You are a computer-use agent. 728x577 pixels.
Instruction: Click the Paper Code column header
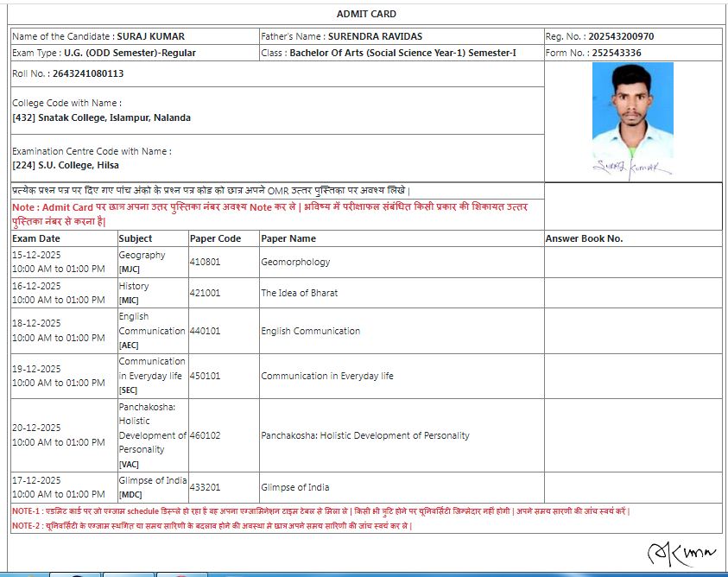(215, 238)
